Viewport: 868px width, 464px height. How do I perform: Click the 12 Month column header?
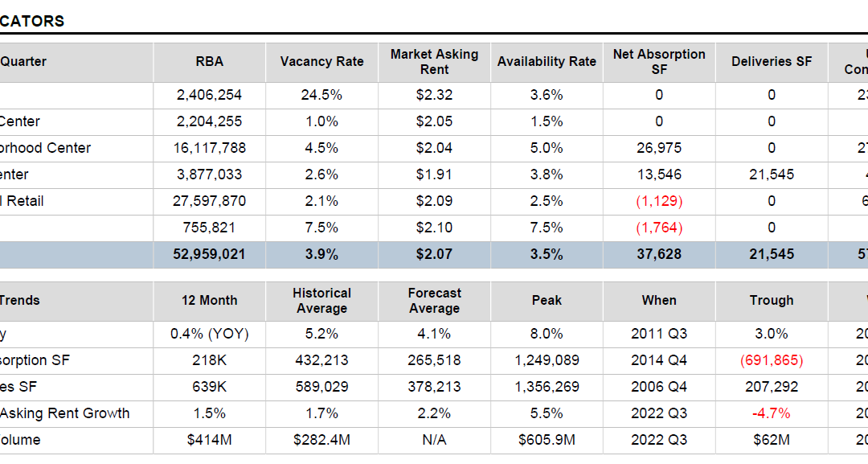[209, 301]
